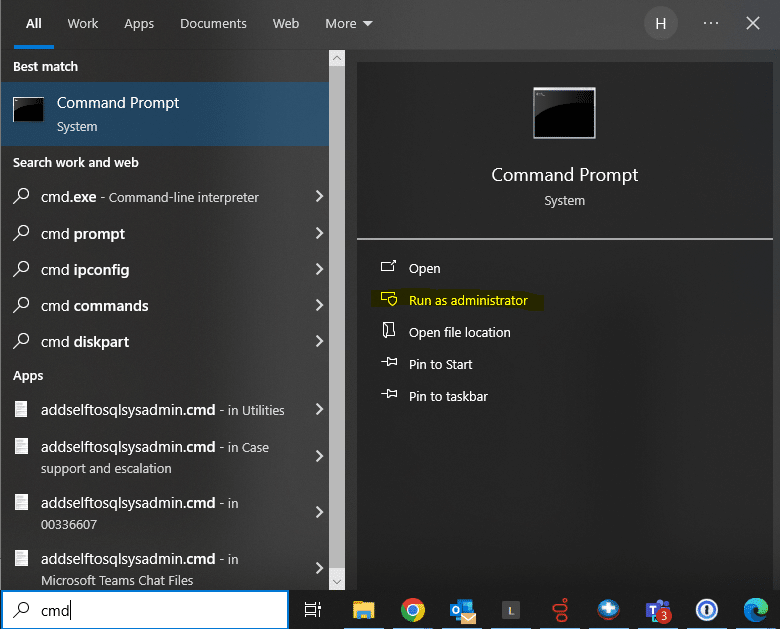The width and height of the screenshot is (780, 629).
Task: Click in the cmd search input box
Action: tap(145, 610)
